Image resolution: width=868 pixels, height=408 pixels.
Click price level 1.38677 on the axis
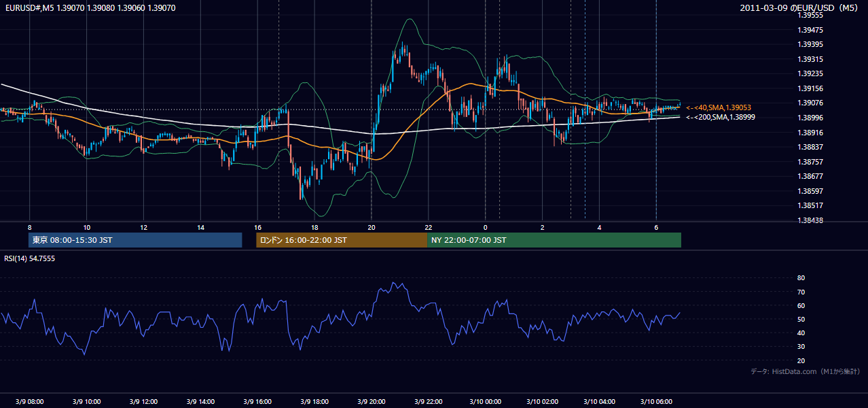click(x=810, y=176)
